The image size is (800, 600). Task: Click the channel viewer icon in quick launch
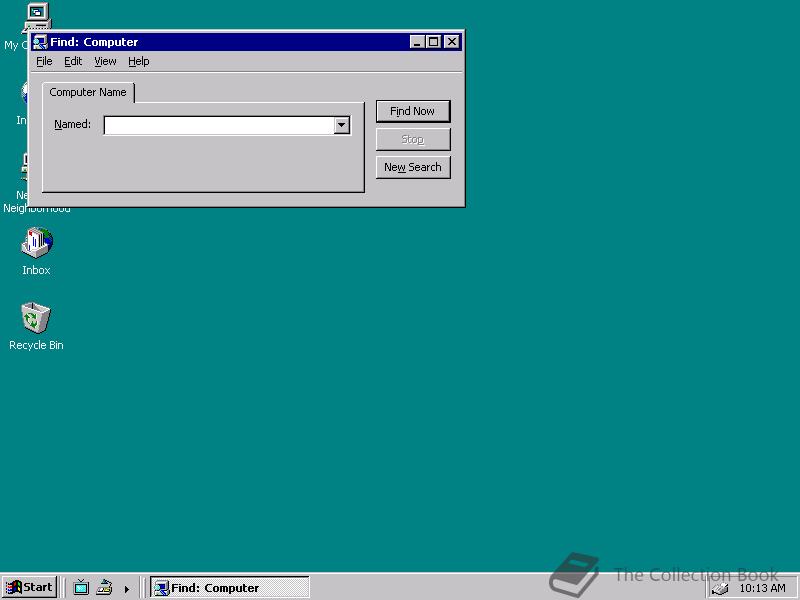click(81, 588)
